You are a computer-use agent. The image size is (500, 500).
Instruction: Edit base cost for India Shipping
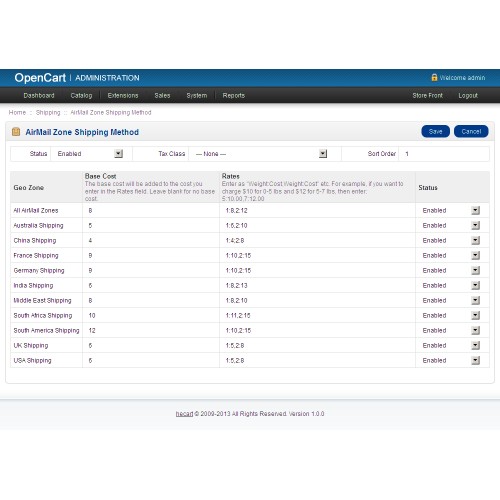(151, 285)
